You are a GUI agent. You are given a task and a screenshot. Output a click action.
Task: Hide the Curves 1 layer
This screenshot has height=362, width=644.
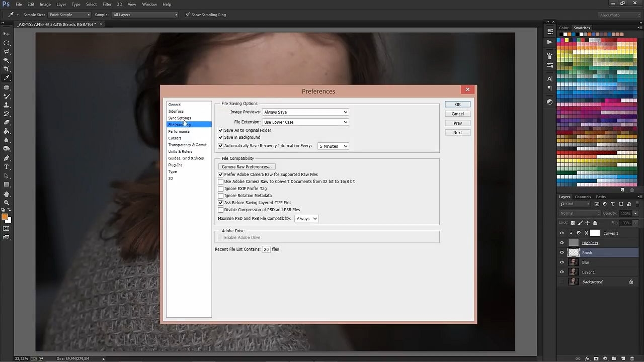(x=562, y=233)
